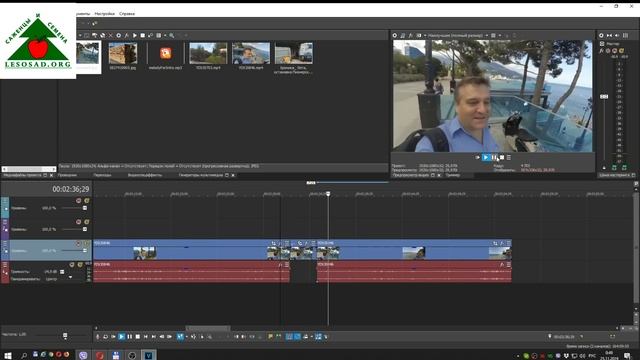This screenshot has height=360, width=640.
Task: Switch to Переходы tab
Action: coord(102,175)
